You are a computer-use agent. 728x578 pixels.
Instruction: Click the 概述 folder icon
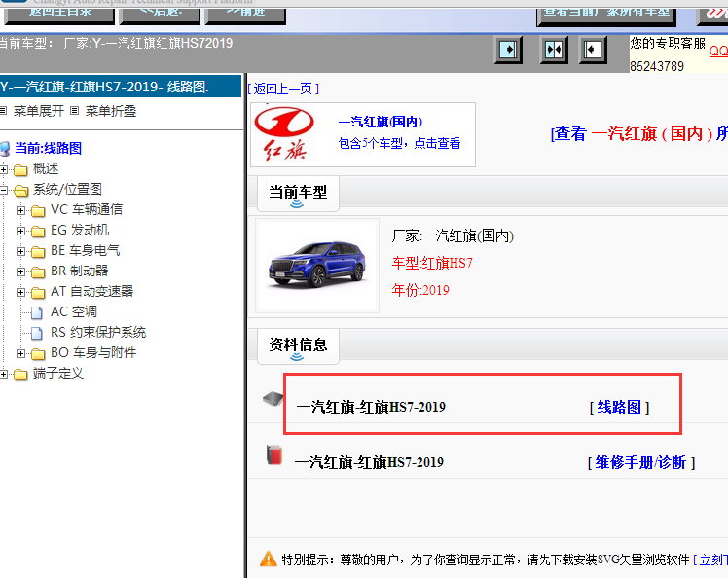(x=20, y=170)
